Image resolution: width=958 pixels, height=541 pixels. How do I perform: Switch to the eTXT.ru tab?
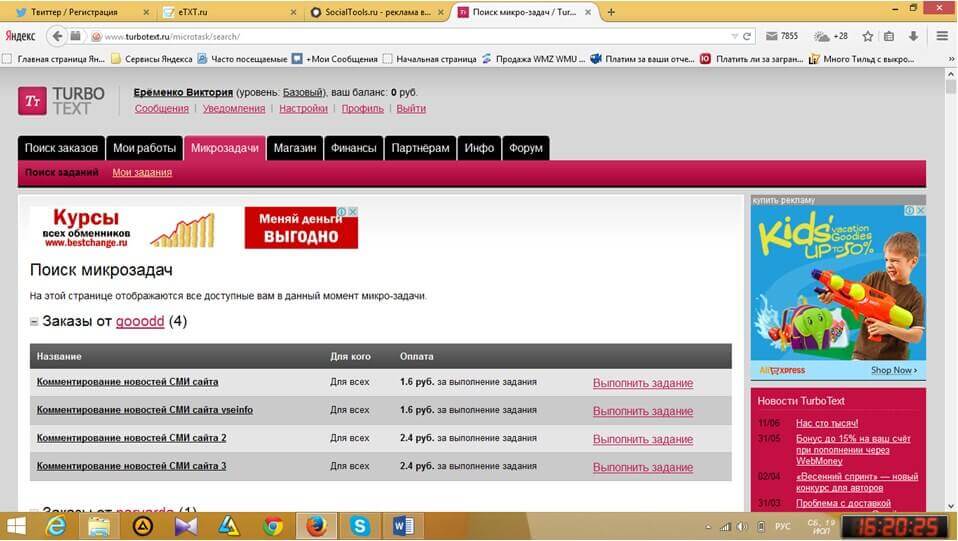coord(229,12)
